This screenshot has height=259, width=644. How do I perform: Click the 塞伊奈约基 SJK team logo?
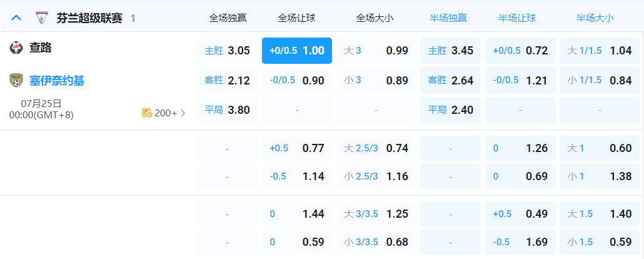[16, 80]
